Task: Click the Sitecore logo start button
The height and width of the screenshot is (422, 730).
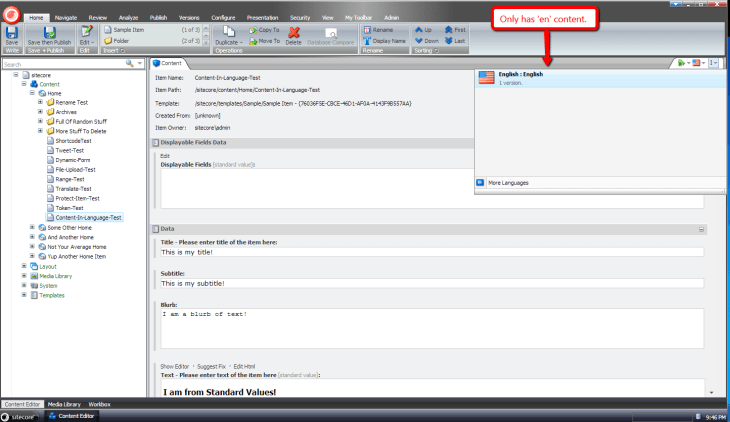Action: tap(18, 416)
